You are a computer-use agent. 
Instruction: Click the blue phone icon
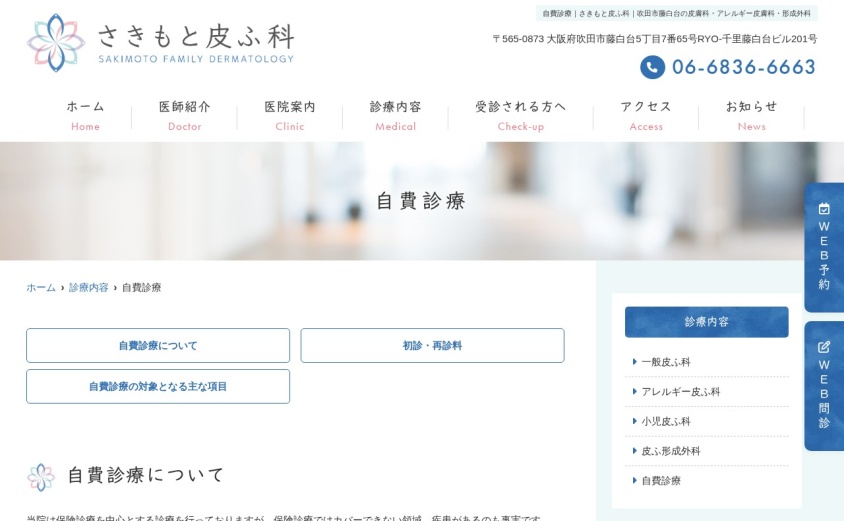(x=652, y=67)
